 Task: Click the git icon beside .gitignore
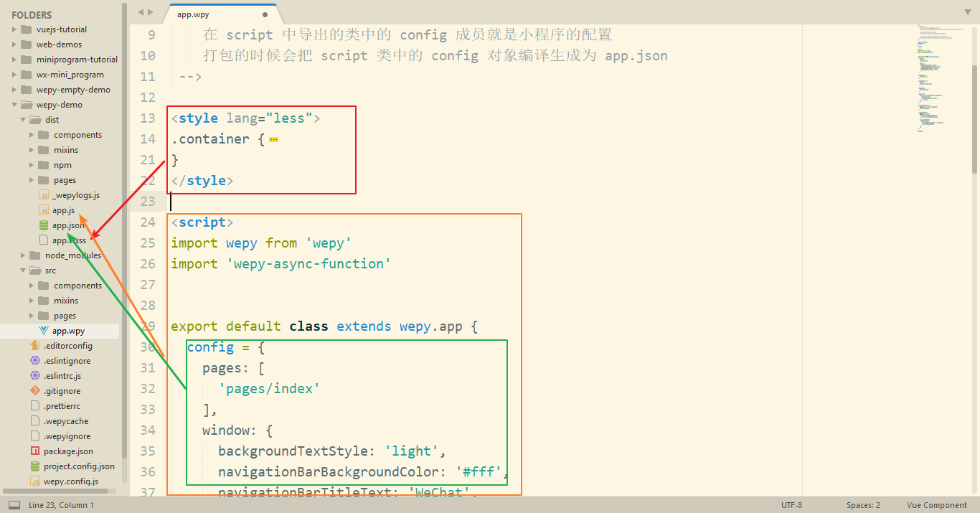[x=35, y=391]
